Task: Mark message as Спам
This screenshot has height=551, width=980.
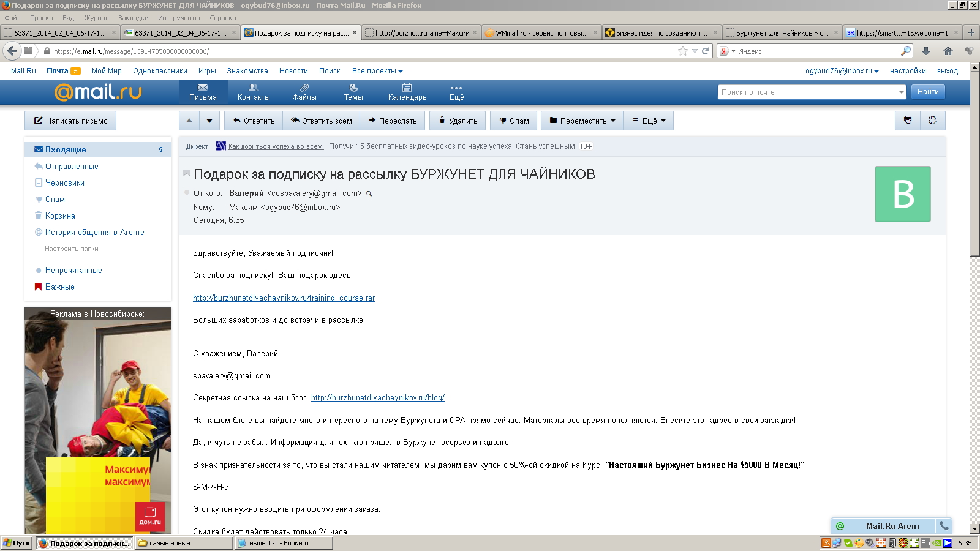Action: (x=514, y=121)
